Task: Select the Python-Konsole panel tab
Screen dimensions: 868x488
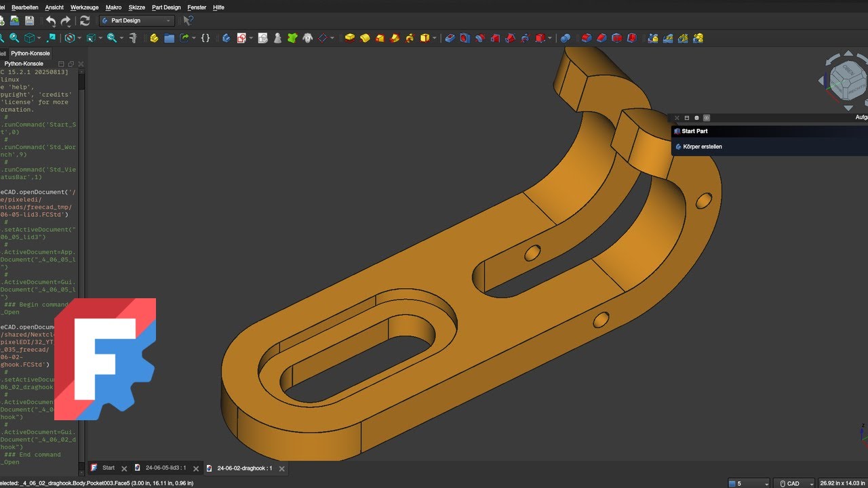Action: pyautogui.click(x=29, y=53)
